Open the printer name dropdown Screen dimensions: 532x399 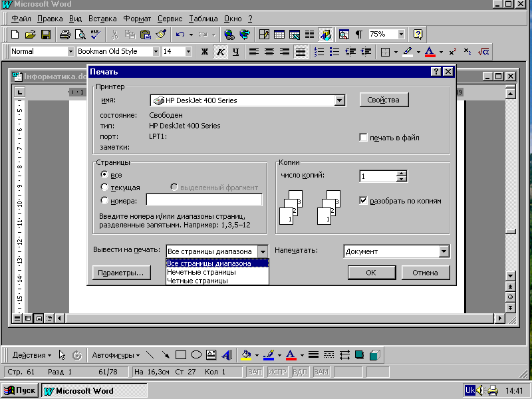(x=339, y=100)
